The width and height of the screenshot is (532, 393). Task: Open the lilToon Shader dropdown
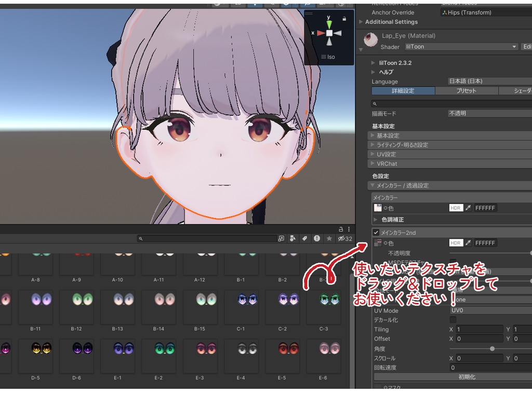[x=461, y=47]
